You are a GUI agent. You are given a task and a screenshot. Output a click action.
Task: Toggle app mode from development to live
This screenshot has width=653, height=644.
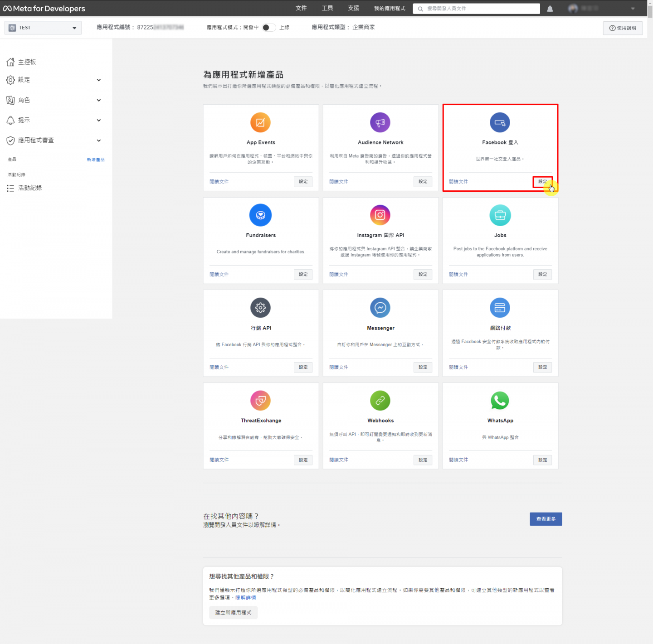268,28
